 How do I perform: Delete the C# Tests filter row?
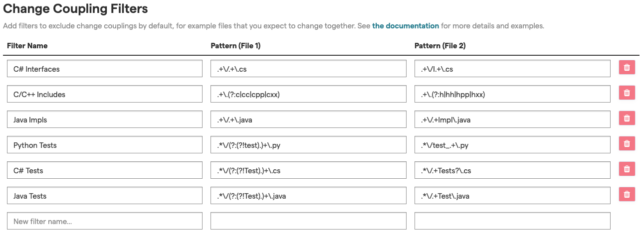pyautogui.click(x=627, y=169)
